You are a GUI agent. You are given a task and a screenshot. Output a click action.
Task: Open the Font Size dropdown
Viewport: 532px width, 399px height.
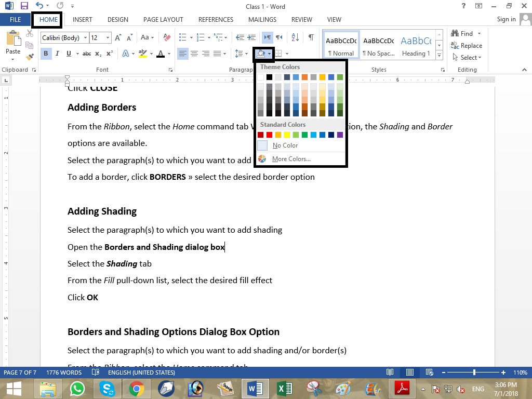(107, 37)
